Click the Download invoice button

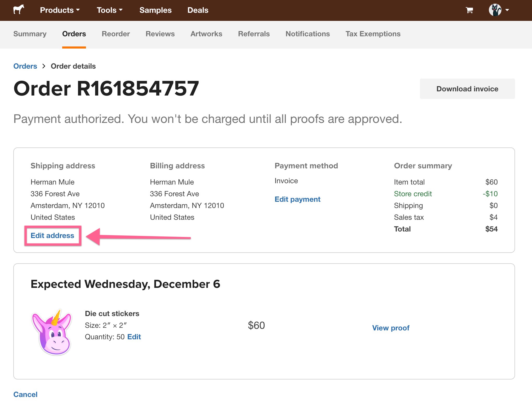467,89
